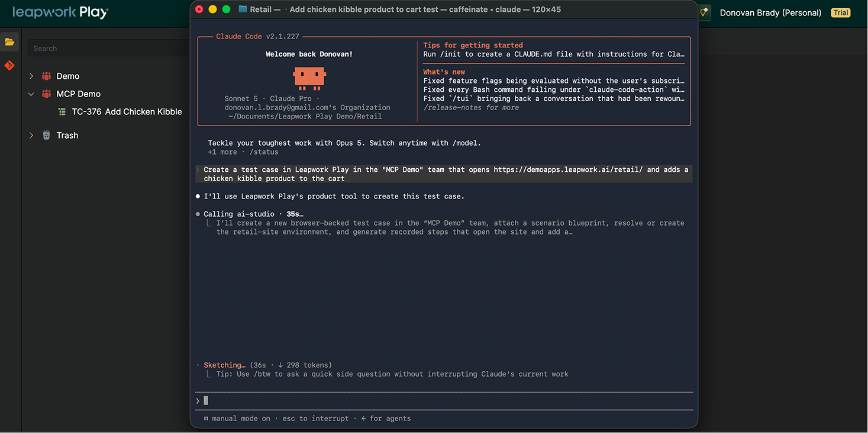868x433 pixels.
Task: Click the "Fixed every Bash command failing" note
Action: [x=554, y=89]
